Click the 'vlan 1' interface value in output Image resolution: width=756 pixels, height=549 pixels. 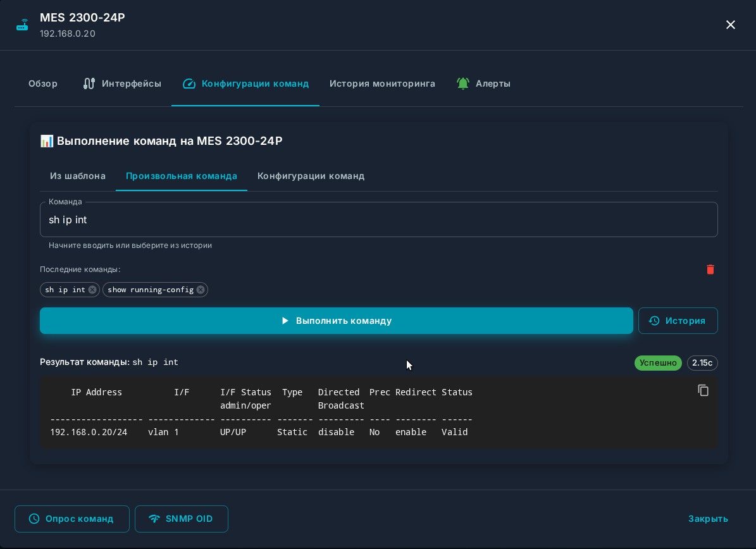point(163,432)
